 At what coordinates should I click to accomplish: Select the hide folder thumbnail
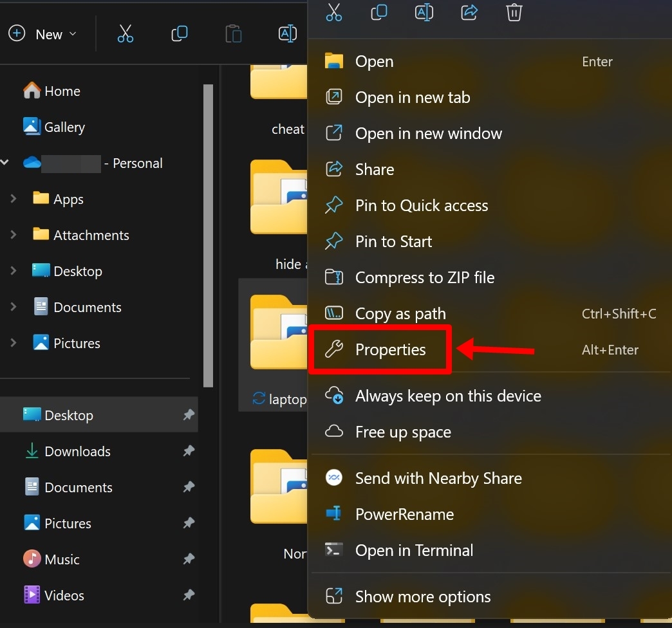click(279, 197)
